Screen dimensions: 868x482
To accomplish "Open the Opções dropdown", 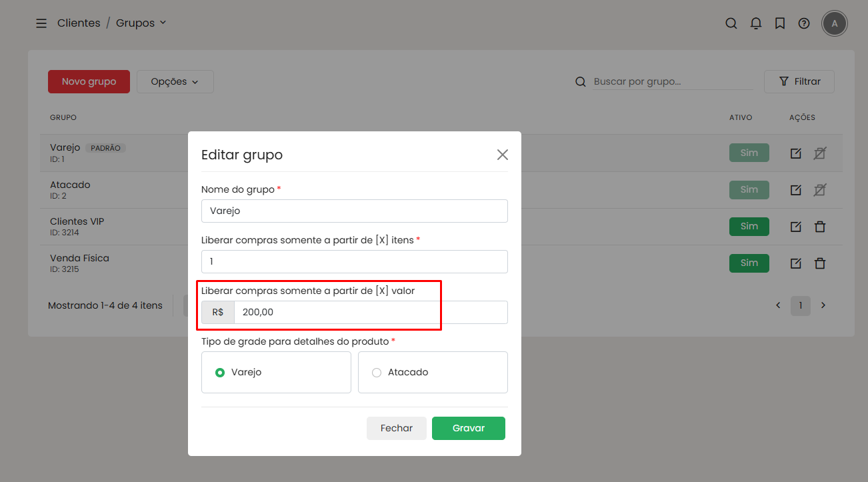I will point(175,81).
